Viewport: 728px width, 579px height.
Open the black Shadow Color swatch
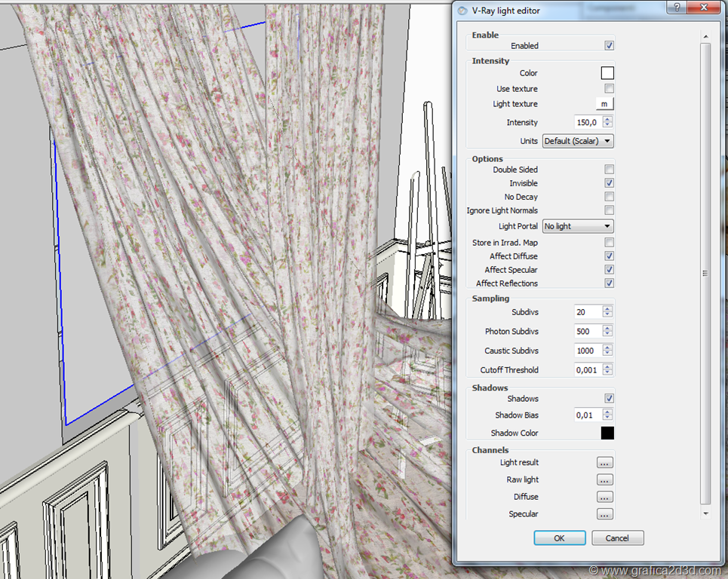607,433
